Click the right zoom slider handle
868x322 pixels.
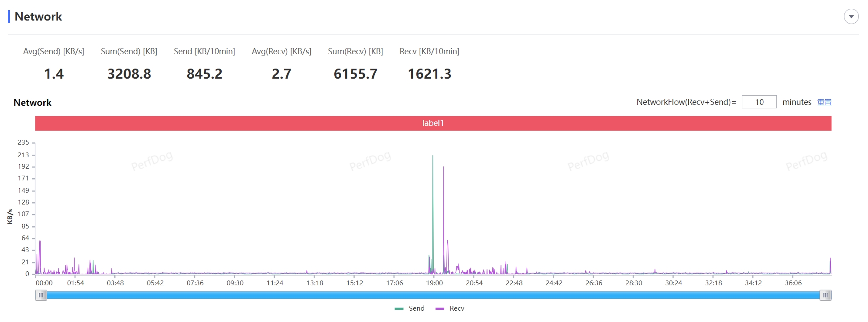(x=825, y=295)
